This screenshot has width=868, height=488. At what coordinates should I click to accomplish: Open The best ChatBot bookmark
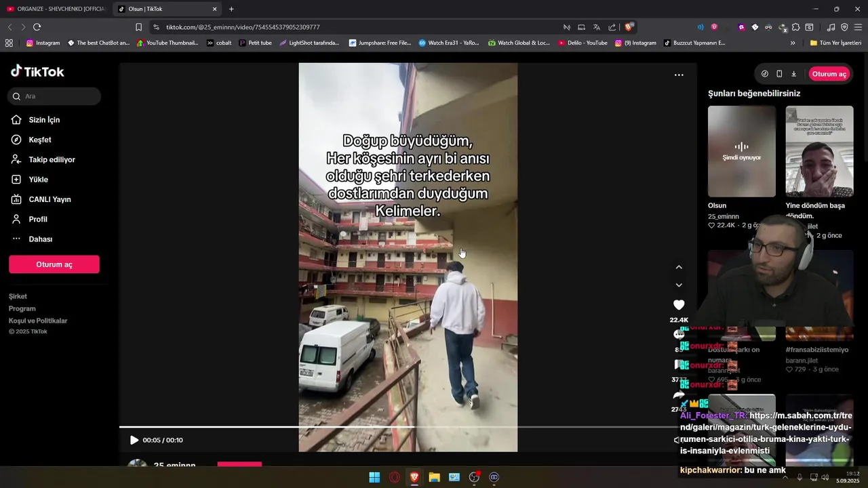coord(98,43)
